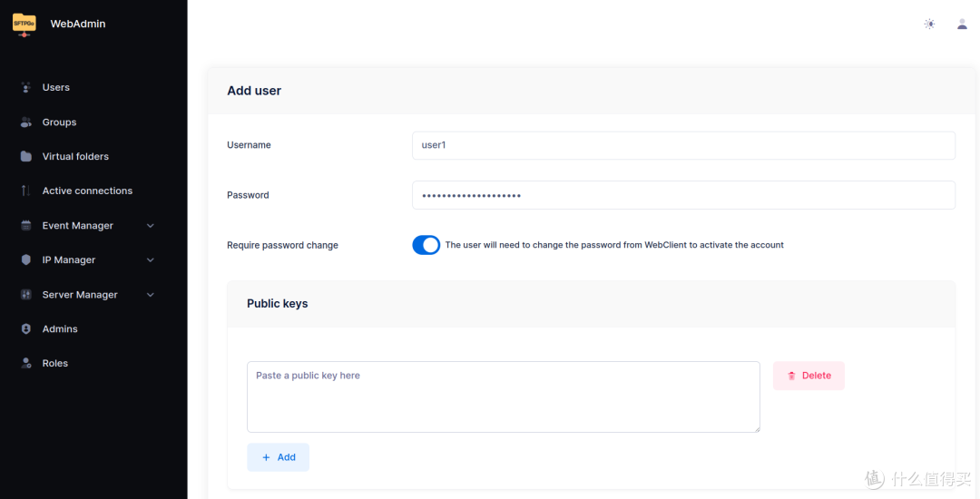Expand the IP Manager chevron
Screen dimensions: 980x499
click(x=150, y=259)
